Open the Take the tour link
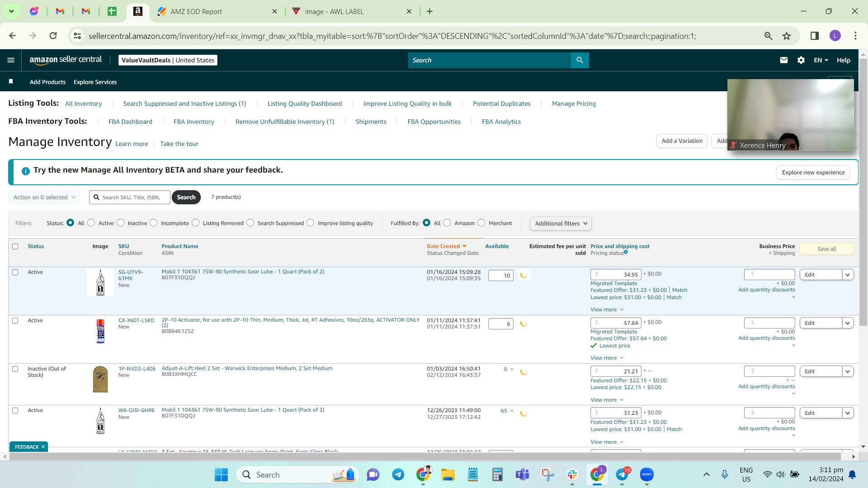Screen dimensions: 868x488 click(179, 144)
